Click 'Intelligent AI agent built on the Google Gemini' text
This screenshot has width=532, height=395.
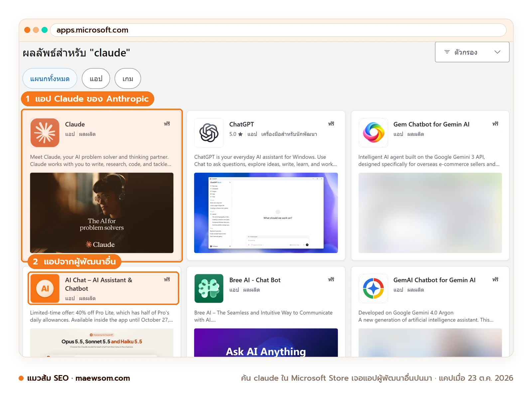[429, 160]
